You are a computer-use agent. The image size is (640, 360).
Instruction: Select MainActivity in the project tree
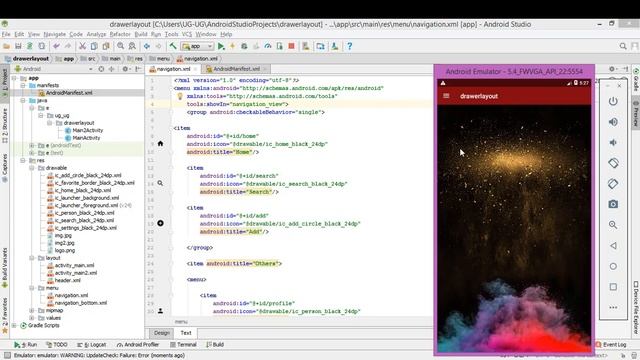point(86,138)
